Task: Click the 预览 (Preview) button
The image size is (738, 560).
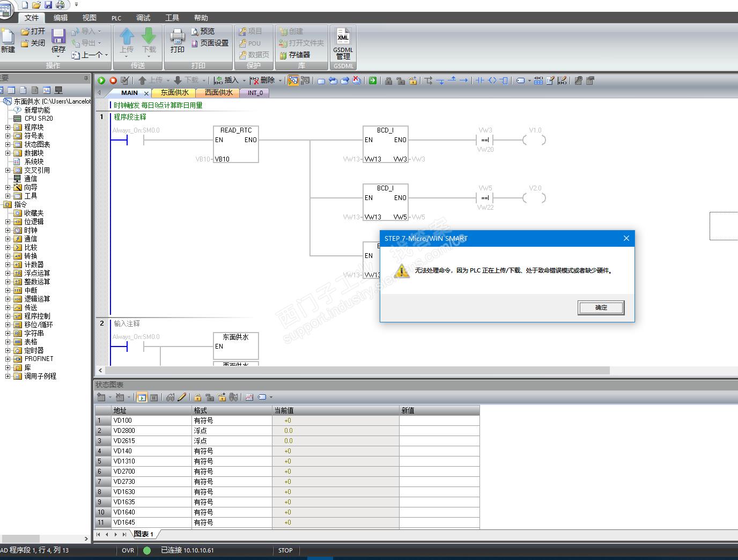Action: [203, 31]
